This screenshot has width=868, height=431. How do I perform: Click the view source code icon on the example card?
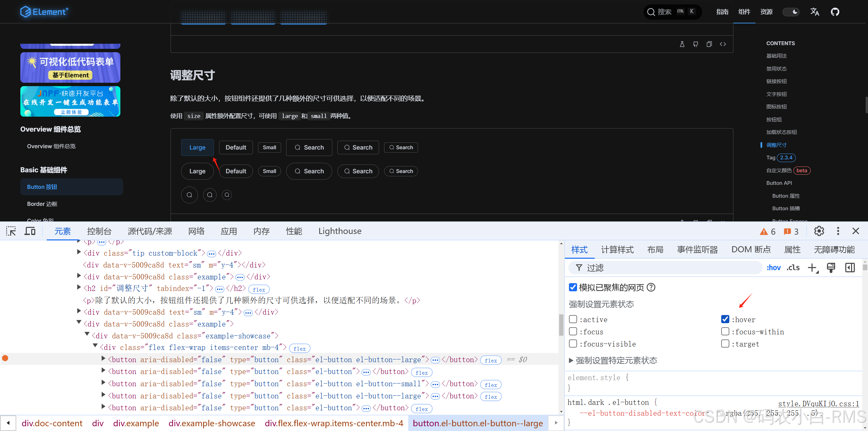pyautogui.click(x=723, y=44)
